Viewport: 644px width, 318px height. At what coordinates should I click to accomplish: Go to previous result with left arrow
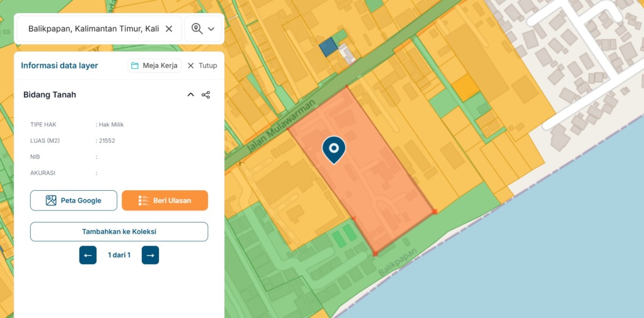88,255
